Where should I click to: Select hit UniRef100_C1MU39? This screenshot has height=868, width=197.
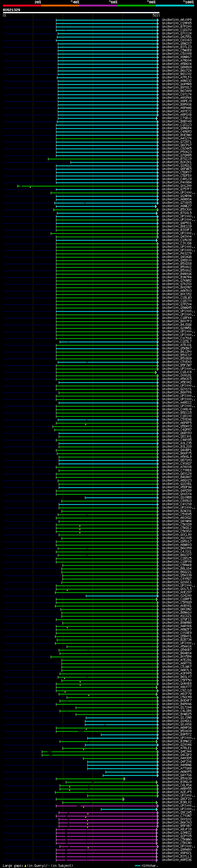point(176,240)
